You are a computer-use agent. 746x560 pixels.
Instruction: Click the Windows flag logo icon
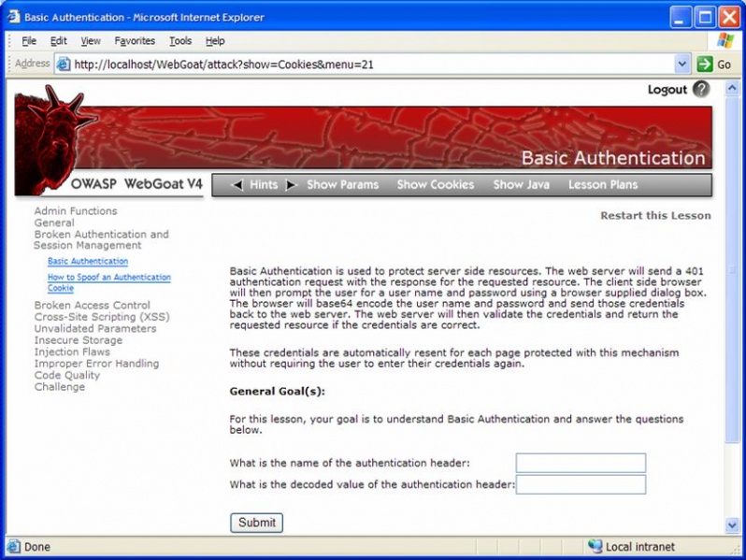[x=725, y=40]
